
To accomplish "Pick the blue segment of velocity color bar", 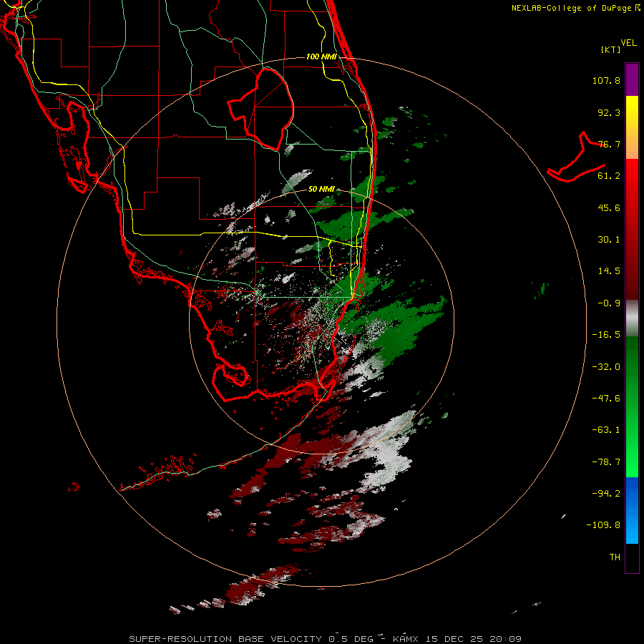I will [x=632, y=510].
